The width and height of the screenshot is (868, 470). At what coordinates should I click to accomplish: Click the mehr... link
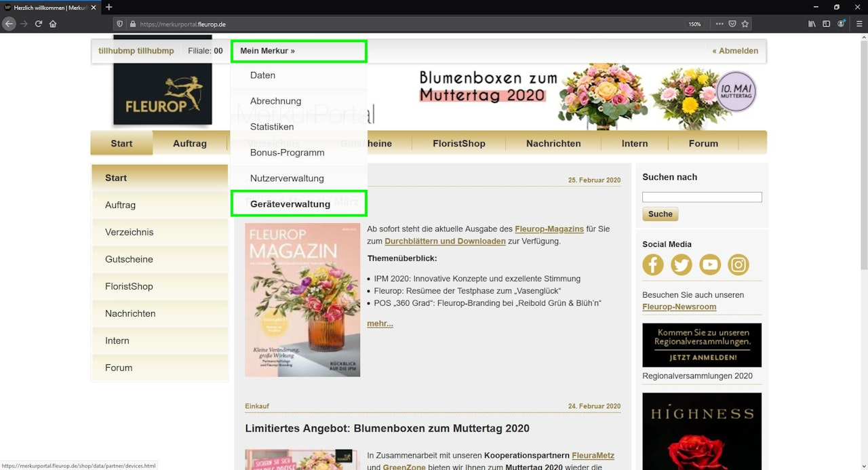380,324
